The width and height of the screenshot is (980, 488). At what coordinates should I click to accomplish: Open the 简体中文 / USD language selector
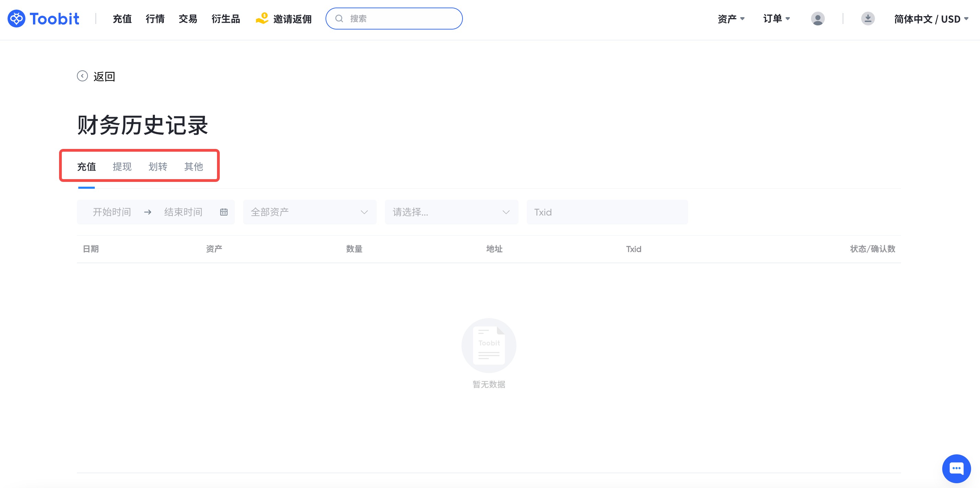coord(931,19)
